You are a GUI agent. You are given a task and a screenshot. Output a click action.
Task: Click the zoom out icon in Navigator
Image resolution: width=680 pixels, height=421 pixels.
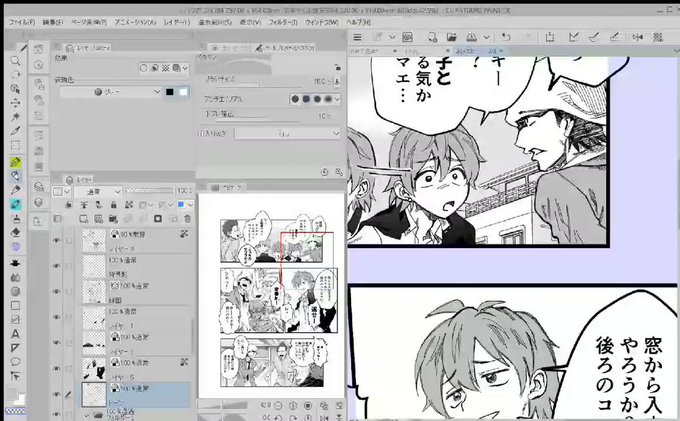(278, 406)
